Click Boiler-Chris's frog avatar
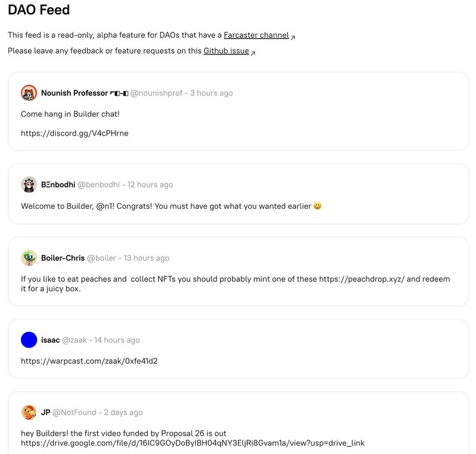 29,258
